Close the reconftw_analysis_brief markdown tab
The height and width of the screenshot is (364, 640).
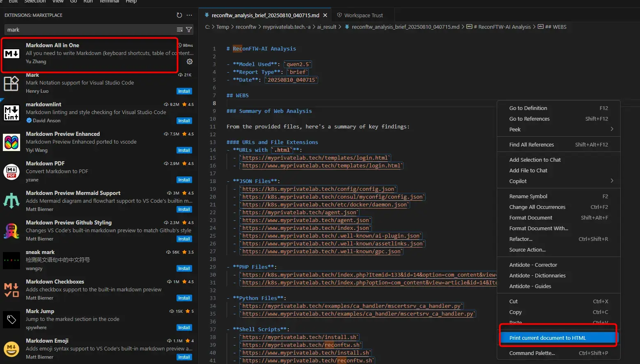[x=325, y=15]
